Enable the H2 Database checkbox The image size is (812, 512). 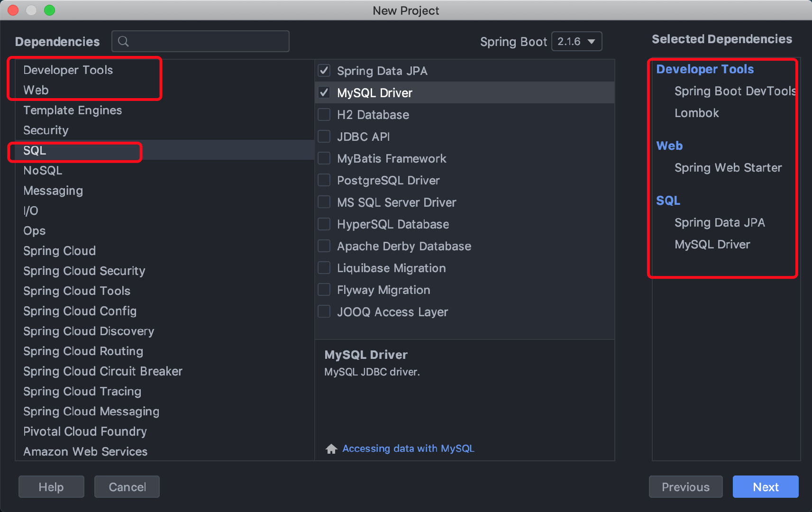[x=324, y=115]
